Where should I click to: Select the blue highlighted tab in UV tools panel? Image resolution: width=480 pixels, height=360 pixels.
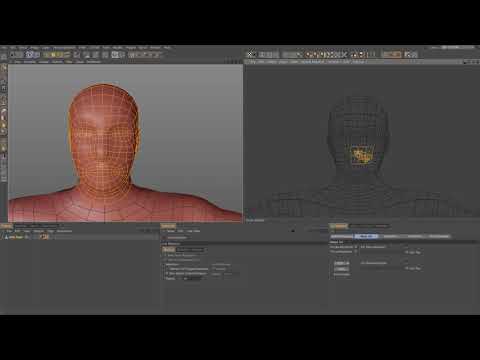point(366,236)
